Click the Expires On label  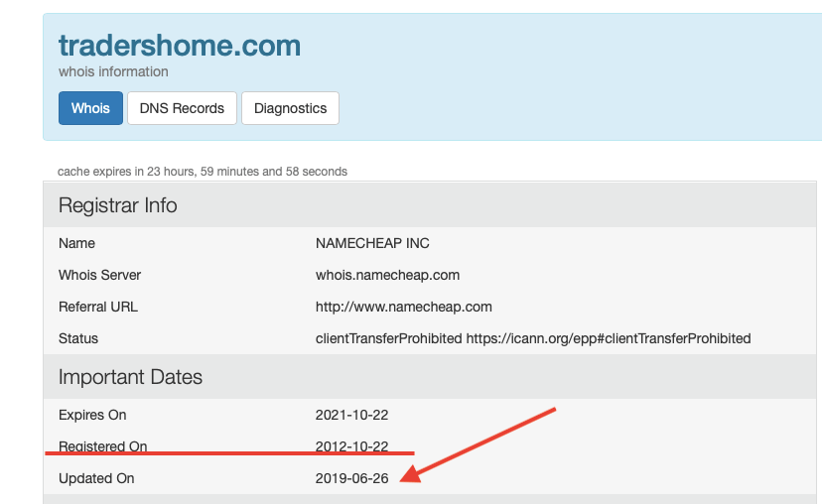[x=92, y=415]
